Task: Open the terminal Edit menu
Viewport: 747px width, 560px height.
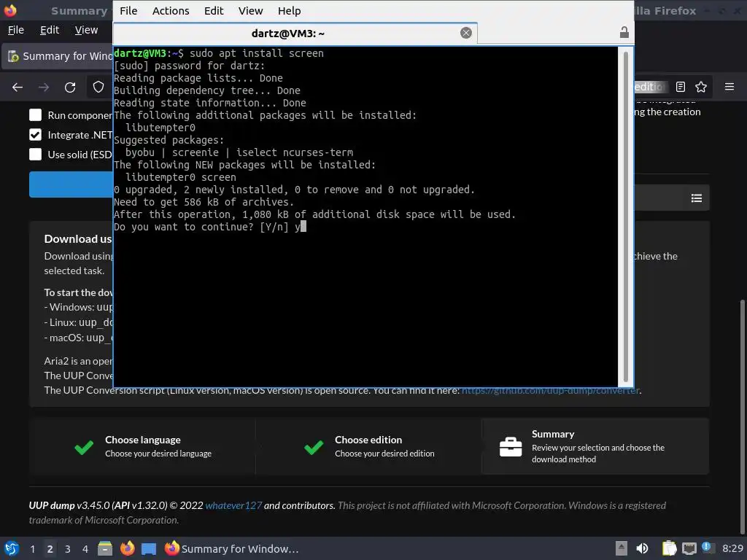Action: (214, 10)
